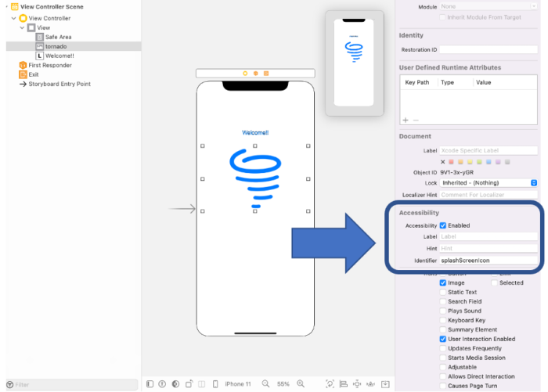Toggle the Image trait checkbox
Image resolution: width=548 pixels, height=392 pixels.
click(443, 282)
